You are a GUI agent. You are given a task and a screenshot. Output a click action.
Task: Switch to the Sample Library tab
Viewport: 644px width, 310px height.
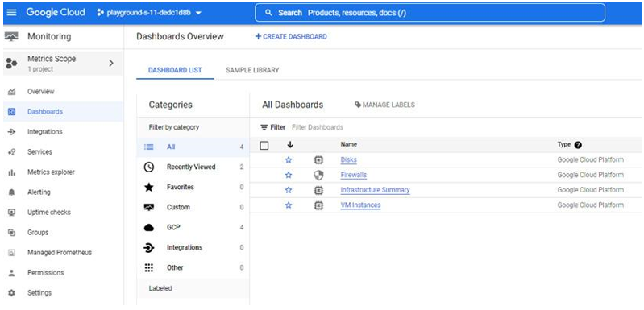pyautogui.click(x=252, y=70)
